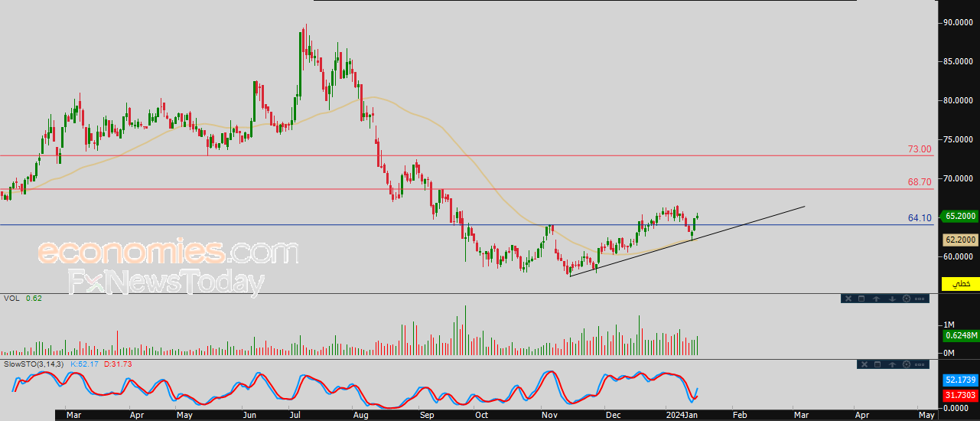Click the green 65.2000 current price tag
980x421 pixels.
pyautogui.click(x=960, y=217)
